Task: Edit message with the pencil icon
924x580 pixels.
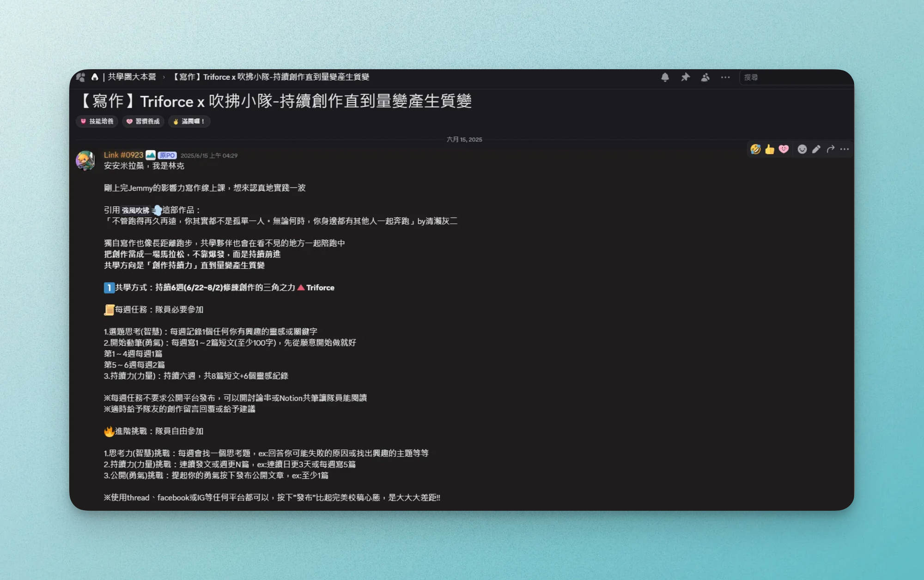Action: (816, 149)
